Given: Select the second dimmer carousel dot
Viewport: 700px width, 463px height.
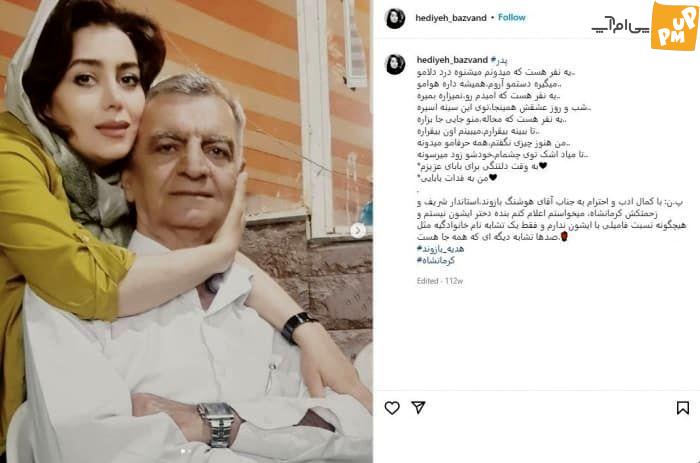Looking at the screenshot, I should click(190, 451).
